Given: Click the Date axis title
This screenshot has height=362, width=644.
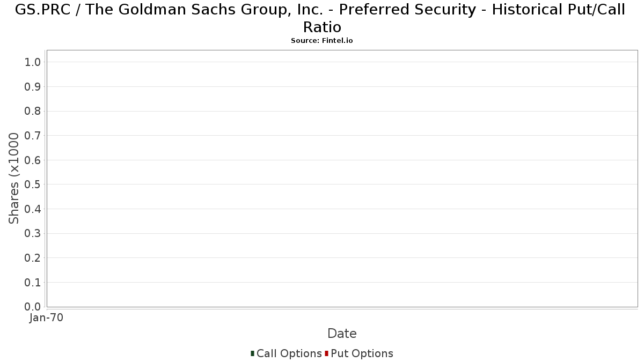Looking at the screenshot, I should 342,334.
